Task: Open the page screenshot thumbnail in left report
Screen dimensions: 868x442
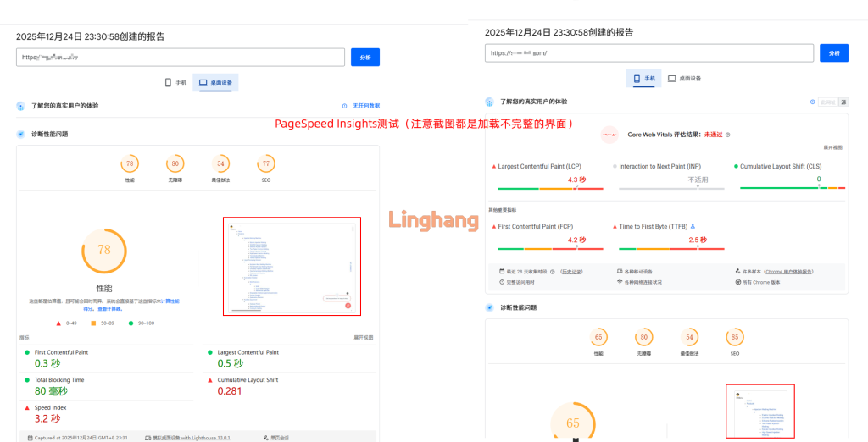Action: pos(292,266)
